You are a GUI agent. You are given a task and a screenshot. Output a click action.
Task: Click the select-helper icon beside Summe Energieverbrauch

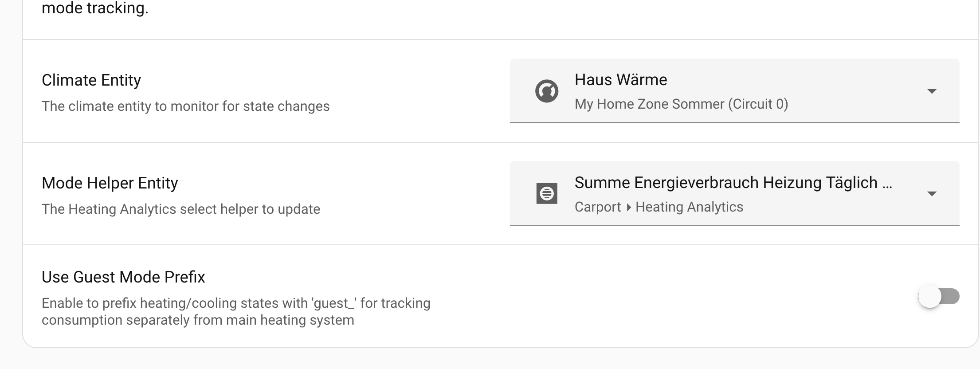[x=547, y=194]
